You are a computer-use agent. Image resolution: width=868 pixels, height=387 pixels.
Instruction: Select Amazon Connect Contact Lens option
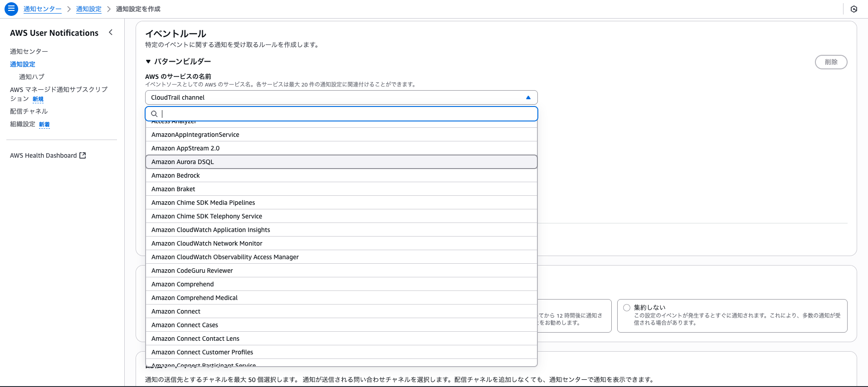[341, 339]
